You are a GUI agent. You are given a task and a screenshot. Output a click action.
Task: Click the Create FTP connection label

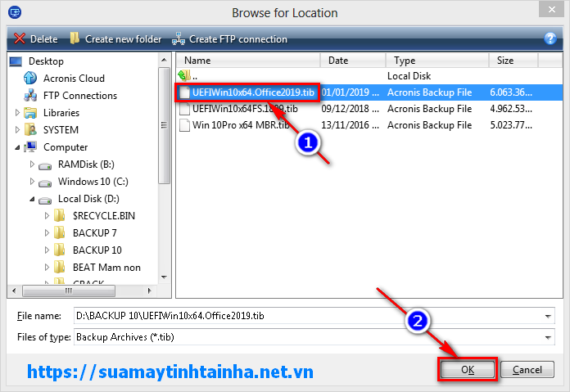[238, 39]
